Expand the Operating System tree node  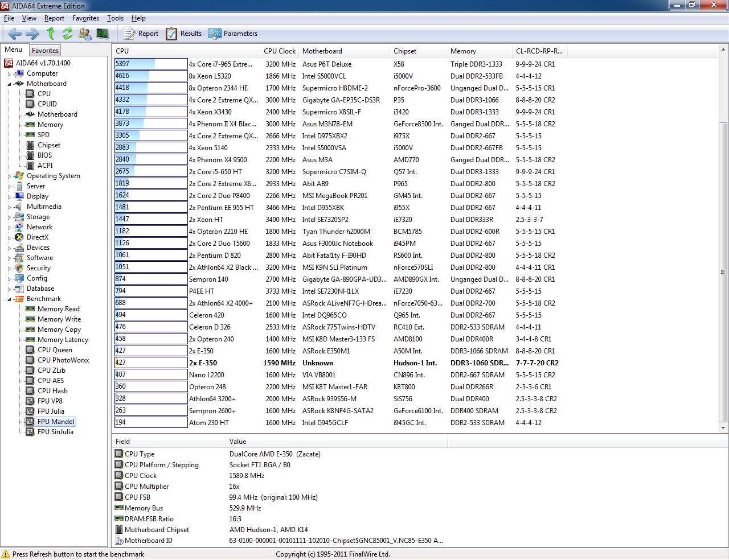[9, 176]
